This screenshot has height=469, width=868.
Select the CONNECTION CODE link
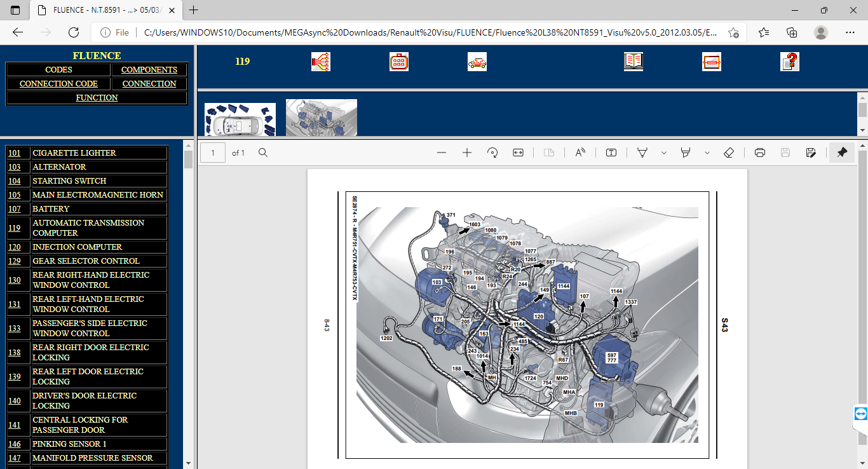[58, 84]
